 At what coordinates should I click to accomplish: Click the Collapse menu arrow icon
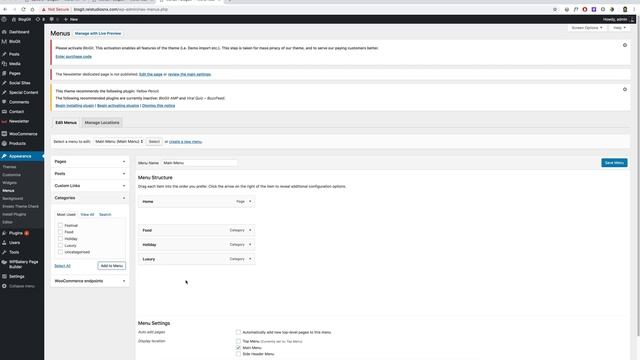pyautogui.click(x=4, y=286)
